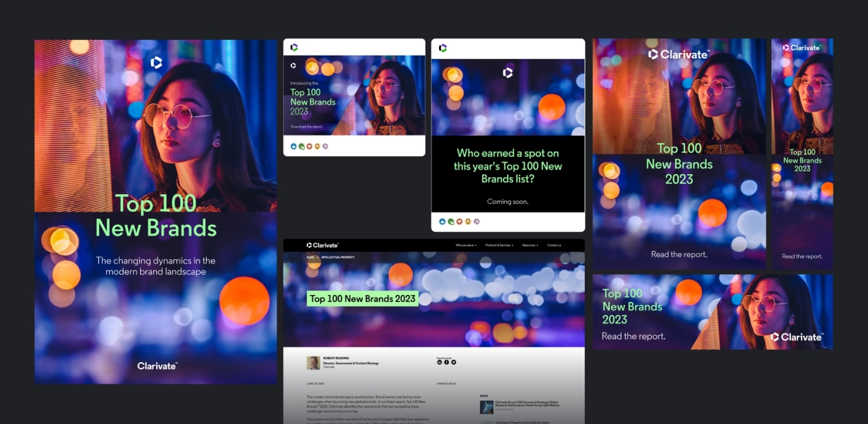Click the author name Robert Reading
The height and width of the screenshot is (424, 868).
(336, 359)
